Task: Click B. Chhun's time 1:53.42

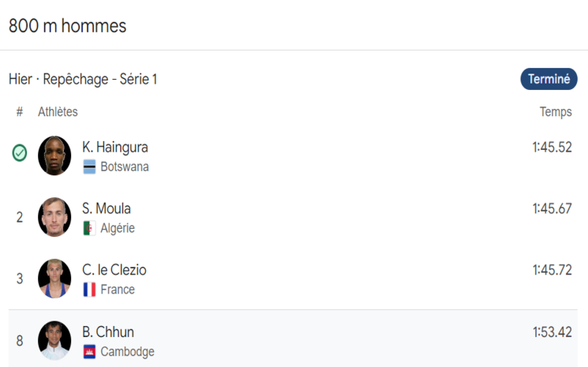Action: 552,331
